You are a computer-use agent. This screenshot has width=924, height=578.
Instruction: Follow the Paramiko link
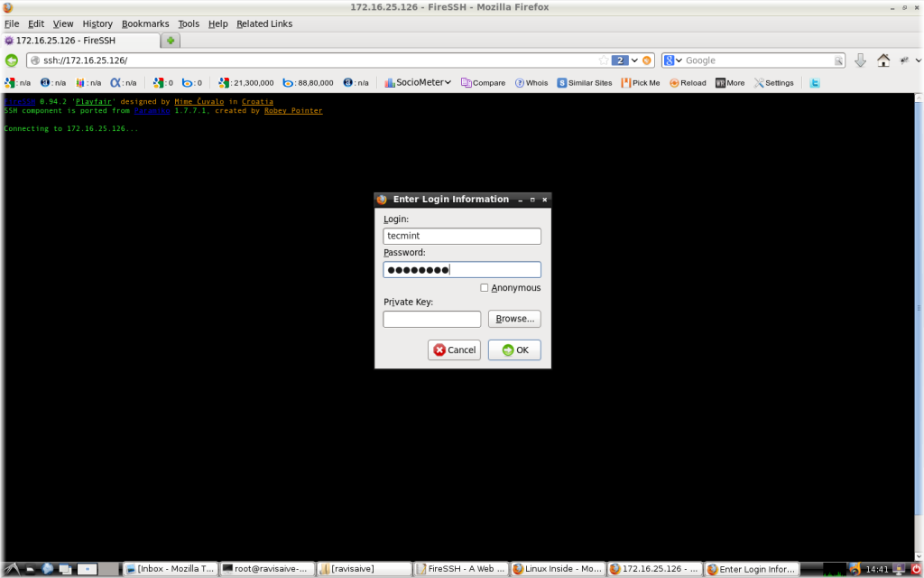152,110
